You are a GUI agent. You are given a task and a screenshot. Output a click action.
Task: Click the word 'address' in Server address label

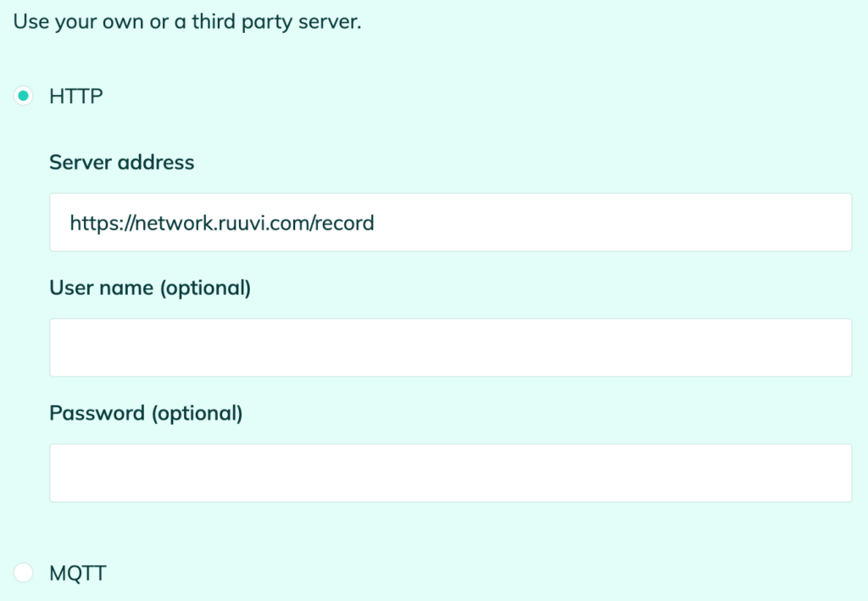tap(156, 162)
